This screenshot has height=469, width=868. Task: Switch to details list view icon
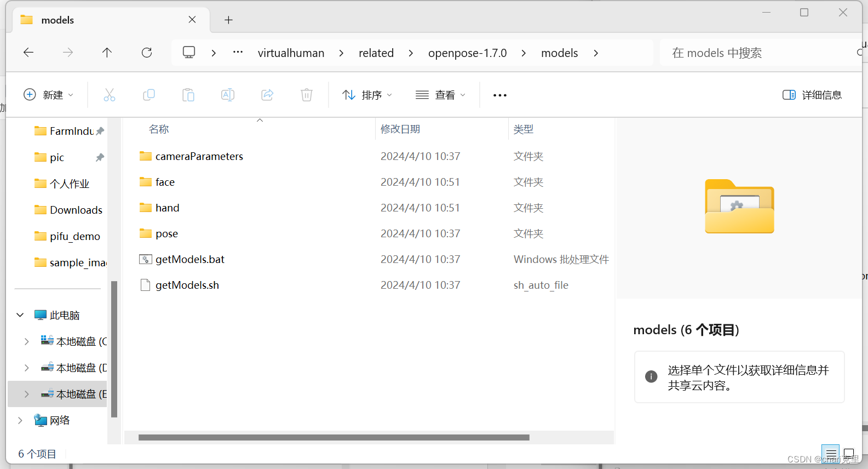coord(831,453)
